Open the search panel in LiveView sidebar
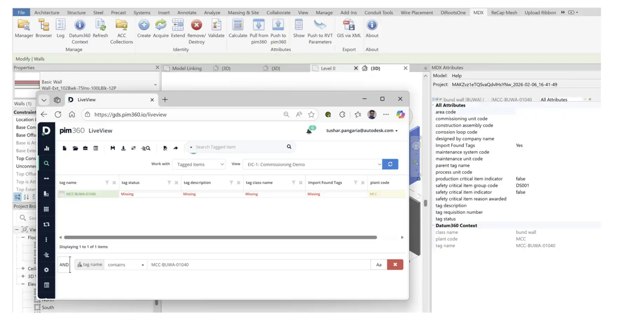Viewport: 644px width, 328px height. pyautogui.click(x=47, y=163)
